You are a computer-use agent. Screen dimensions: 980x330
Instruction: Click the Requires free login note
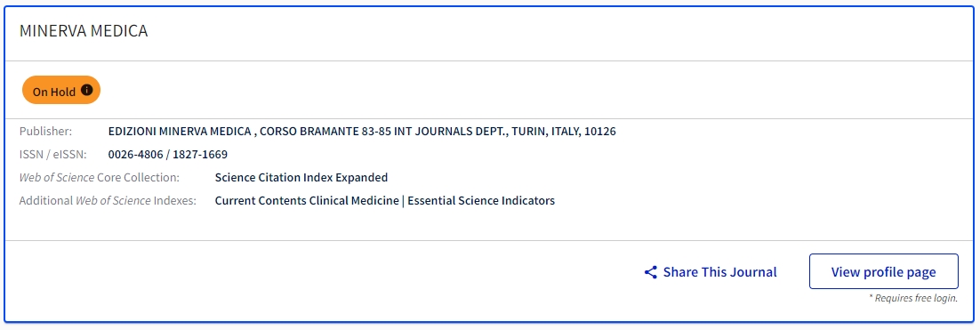913,298
